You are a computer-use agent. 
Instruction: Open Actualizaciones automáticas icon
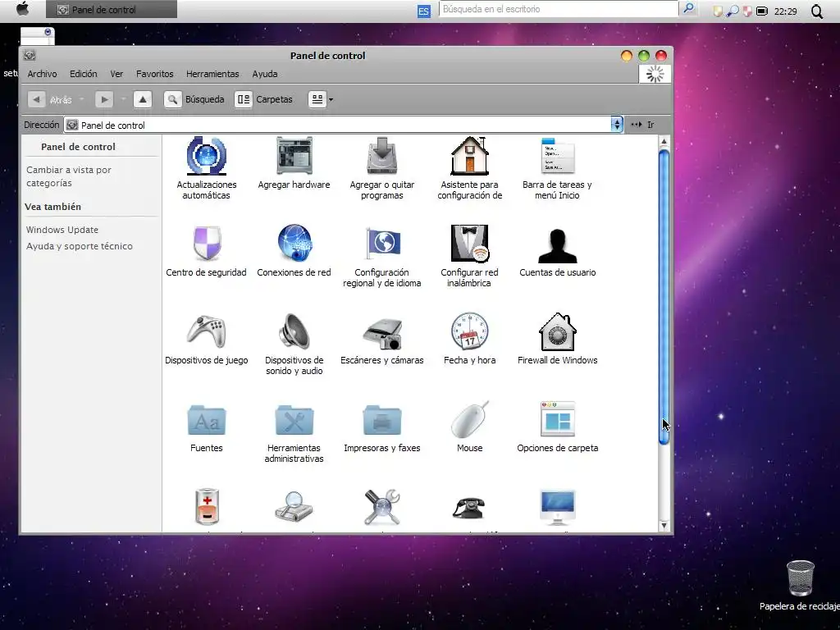point(206,156)
